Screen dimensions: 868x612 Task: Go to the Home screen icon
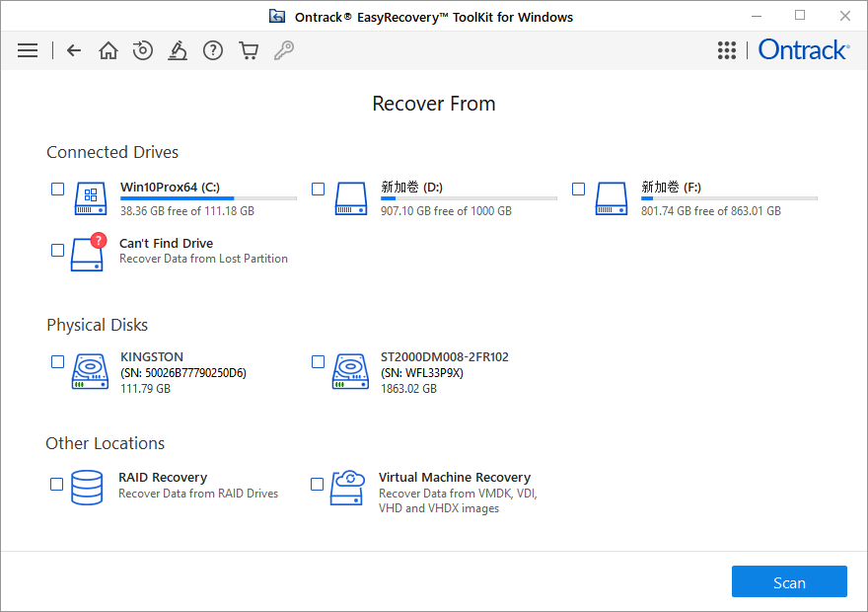pos(108,50)
